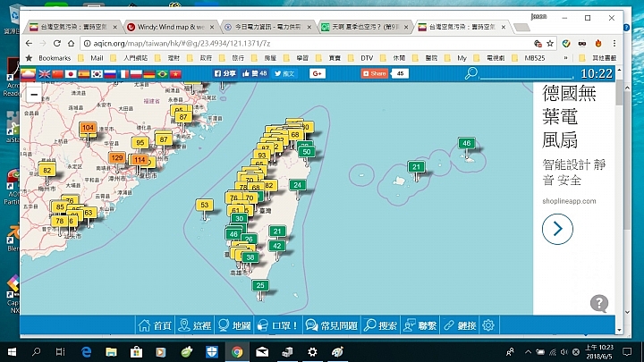Open the orange 129 AQI marker
The image size is (644, 362).
tap(116, 157)
